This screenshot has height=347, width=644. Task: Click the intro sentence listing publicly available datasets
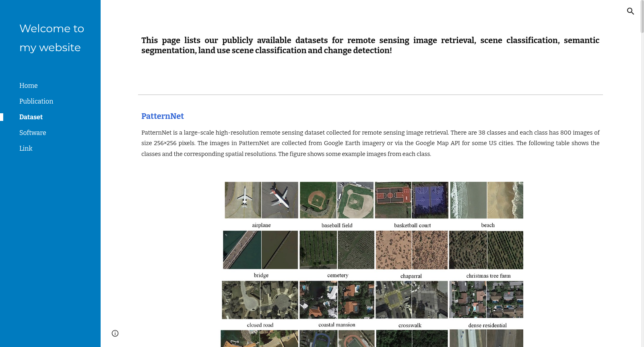[x=370, y=45]
